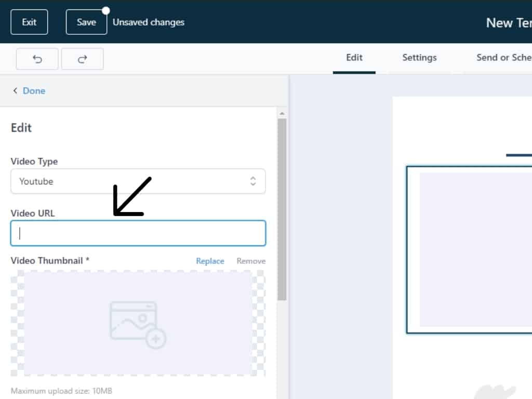Click the white unsaved indicator dot on Save
The width and height of the screenshot is (532, 399).
click(x=106, y=10)
